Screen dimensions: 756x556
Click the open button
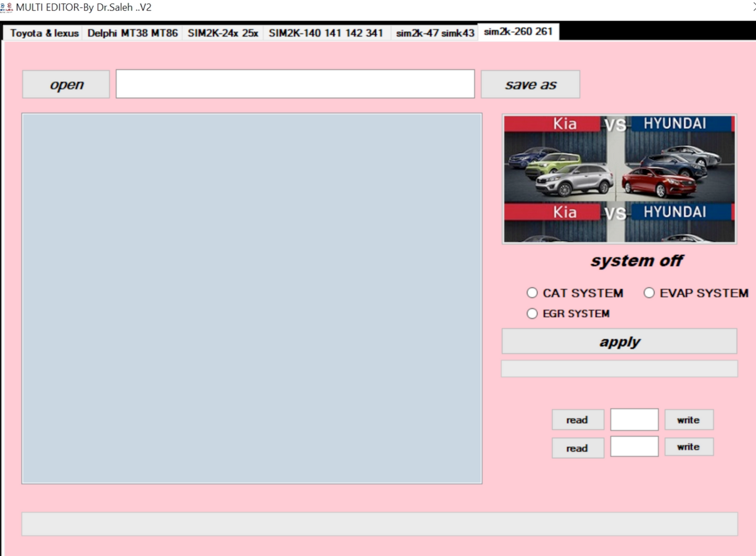pos(65,84)
